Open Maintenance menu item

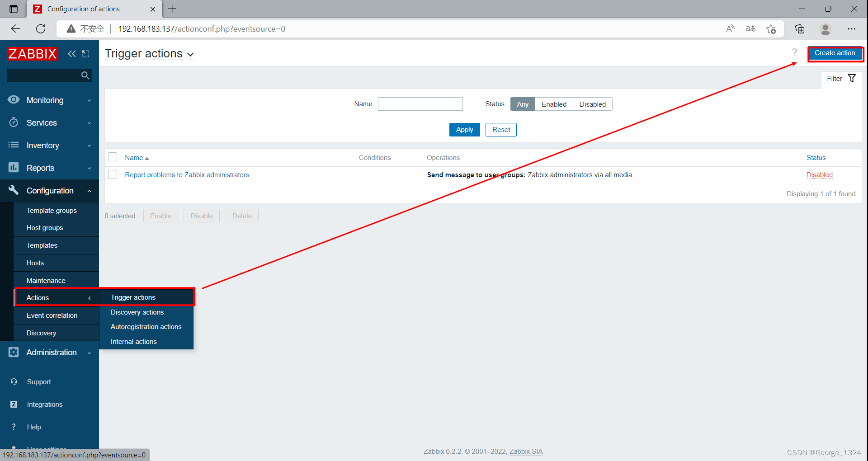(x=56, y=281)
